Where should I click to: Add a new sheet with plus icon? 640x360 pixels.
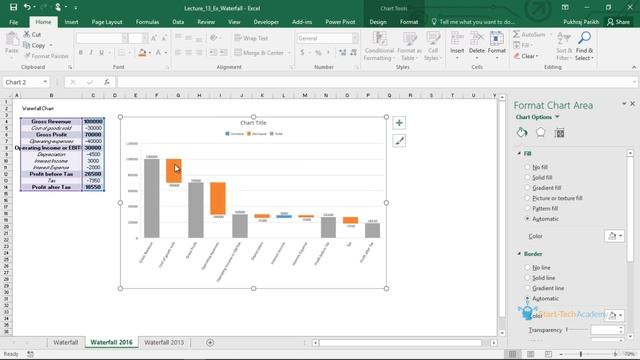210,342
